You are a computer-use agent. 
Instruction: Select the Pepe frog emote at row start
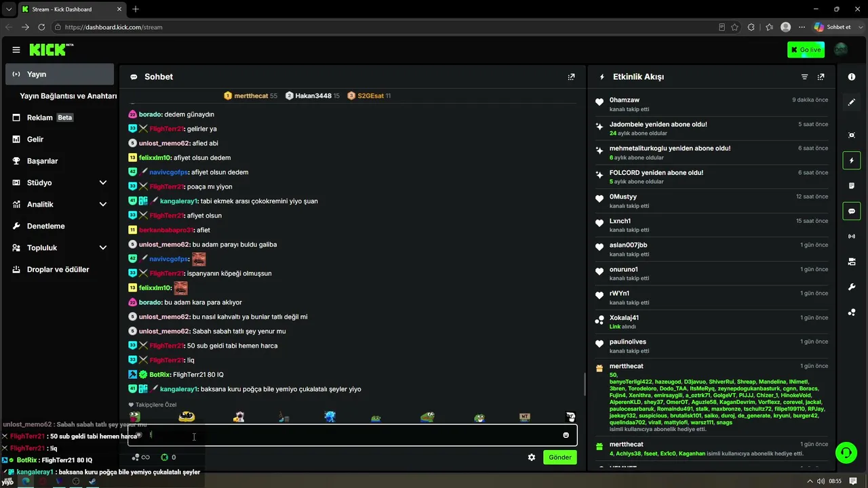(135, 417)
